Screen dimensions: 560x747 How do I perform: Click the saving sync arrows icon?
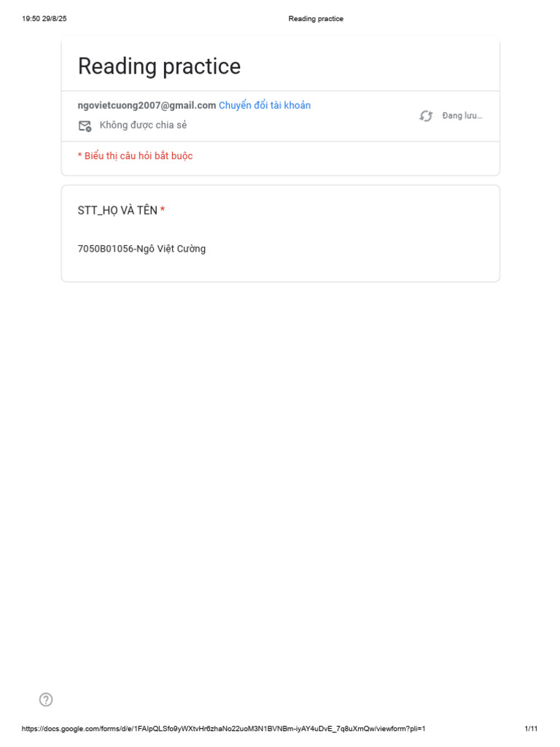tap(426, 116)
